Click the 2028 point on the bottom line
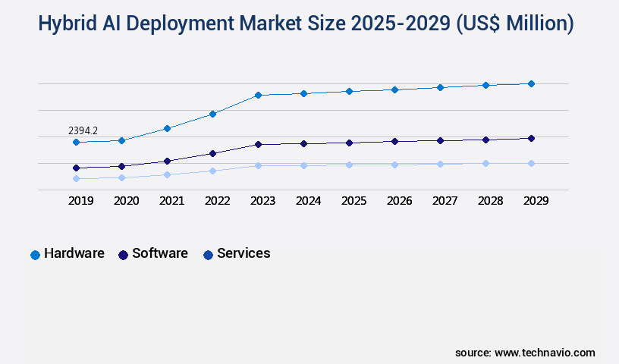The image size is (619, 364). 485,163
